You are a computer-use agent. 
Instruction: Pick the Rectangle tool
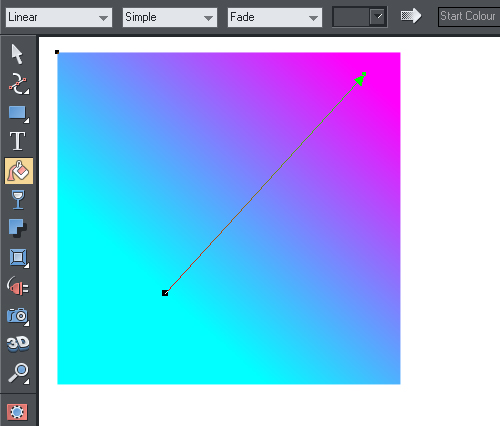coord(18,113)
